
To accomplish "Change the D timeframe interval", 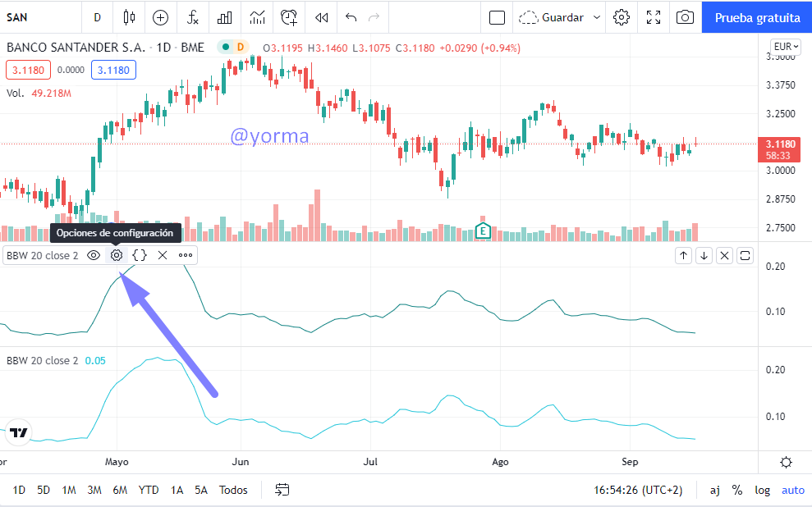I will tap(98, 17).
